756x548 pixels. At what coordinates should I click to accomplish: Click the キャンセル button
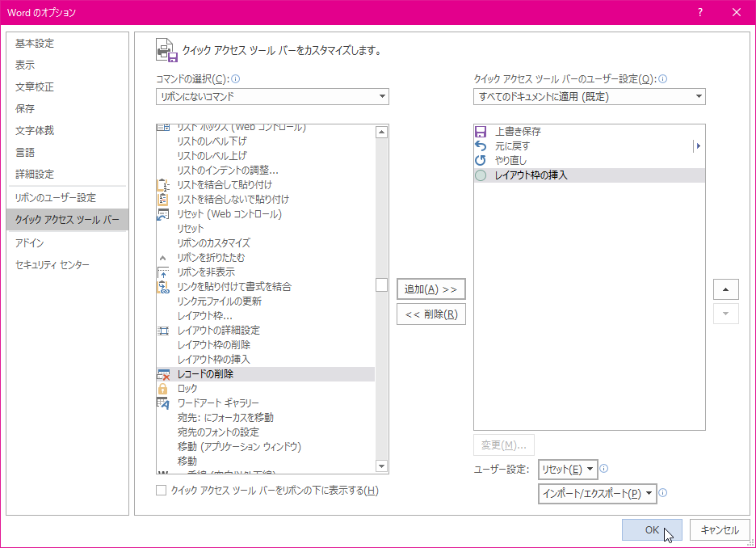tap(720, 529)
